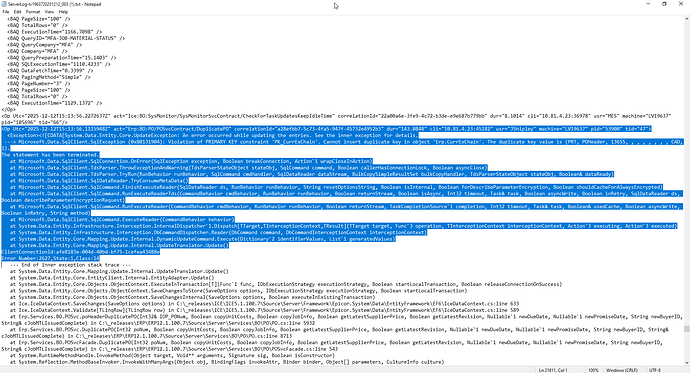This screenshot has height=373, width=690.
Task: Click the TdsParser.ThrowExceptionAndWarning stack line
Action: point(249,168)
